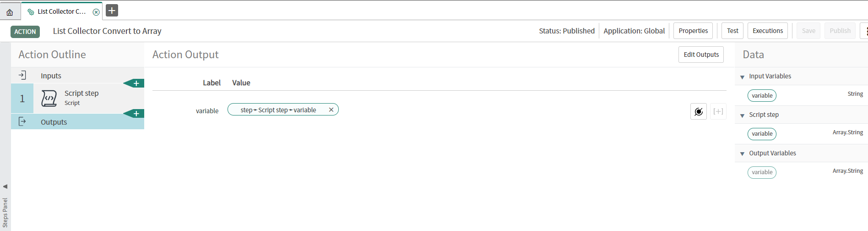Click the Inputs arrow icon
This screenshot has height=231, width=868.
[22, 75]
